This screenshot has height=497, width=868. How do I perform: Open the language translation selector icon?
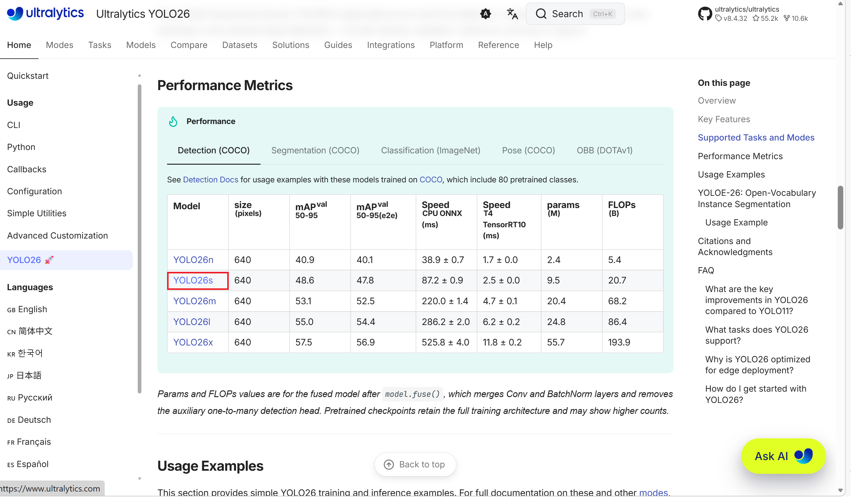(x=512, y=14)
